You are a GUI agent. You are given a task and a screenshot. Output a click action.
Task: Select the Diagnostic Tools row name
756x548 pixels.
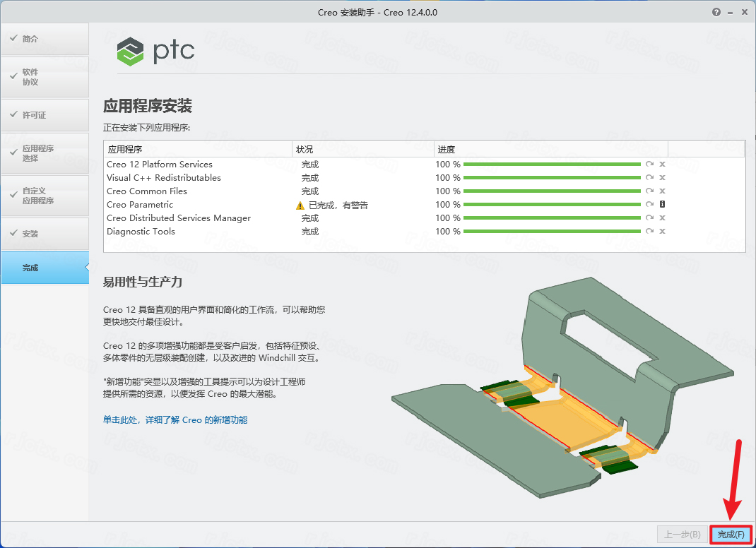click(x=141, y=232)
